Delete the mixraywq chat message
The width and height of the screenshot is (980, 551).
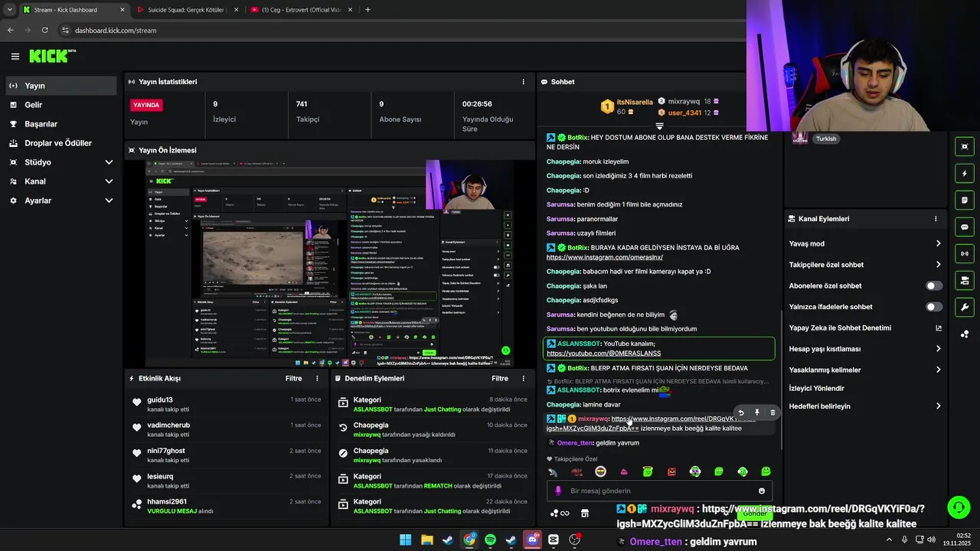[773, 412]
